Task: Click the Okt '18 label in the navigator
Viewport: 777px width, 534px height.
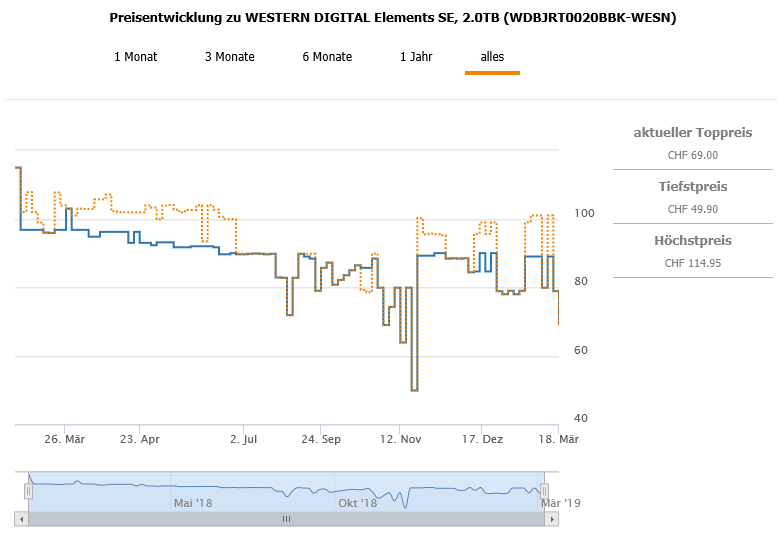Action: point(357,503)
